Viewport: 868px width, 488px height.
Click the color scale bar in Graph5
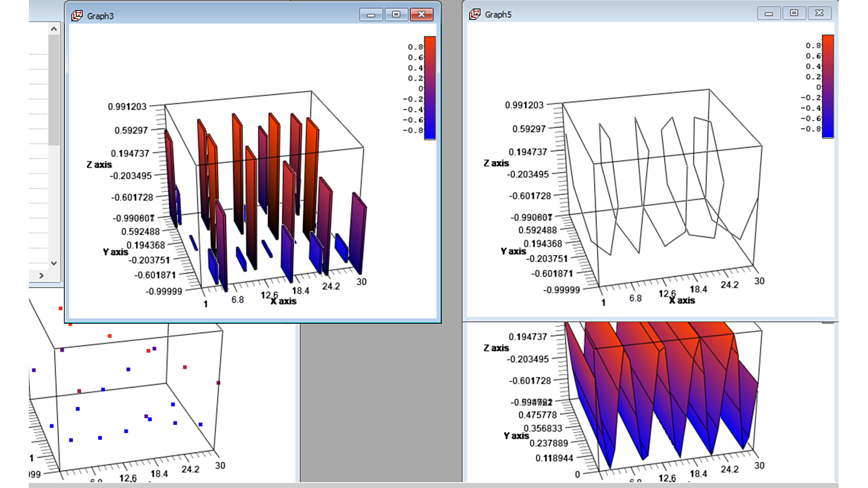click(828, 86)
